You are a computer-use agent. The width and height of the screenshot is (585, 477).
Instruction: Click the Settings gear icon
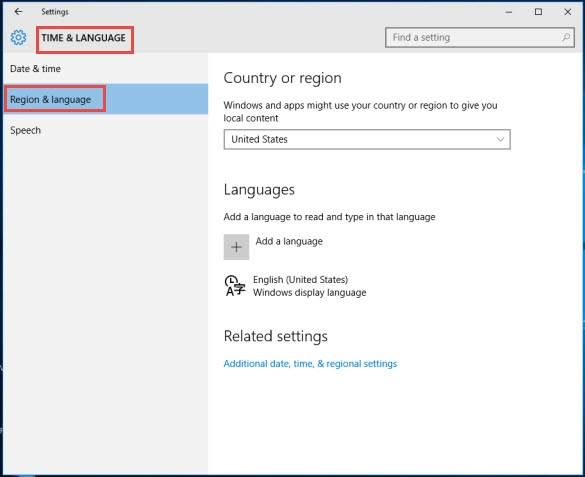click(x=18, y=38)
